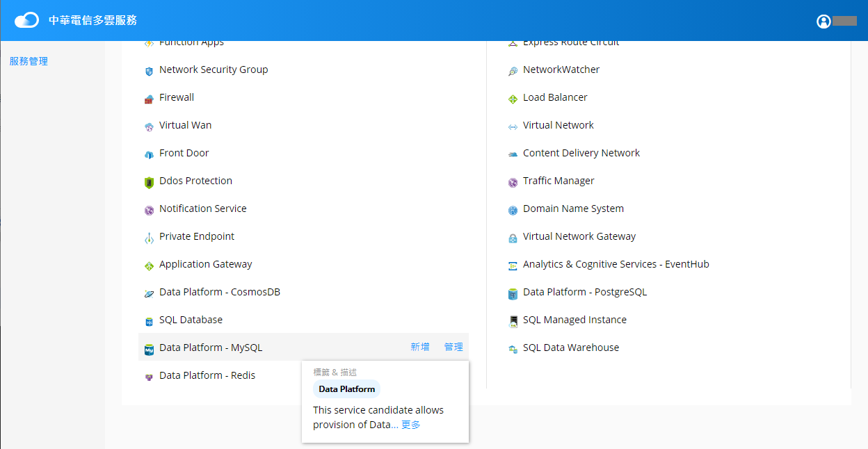
Task: Click the 中華電信多雲服務 title
Action: pyautogui.click(x=93, y=20)
